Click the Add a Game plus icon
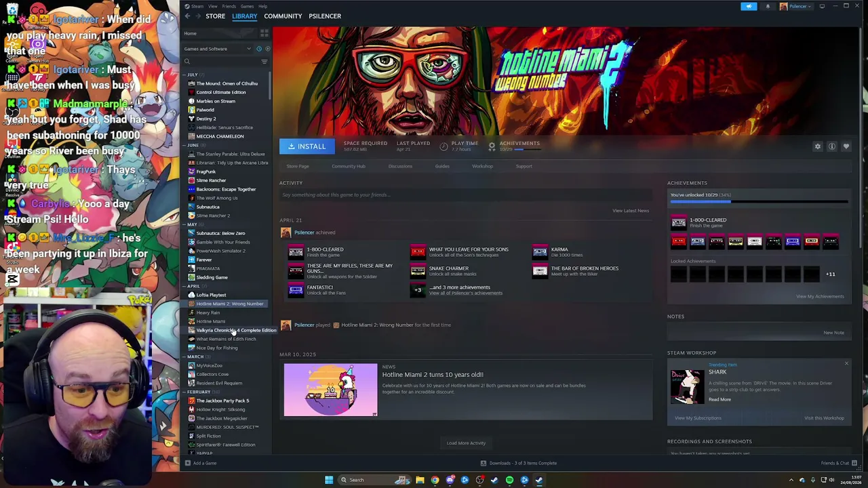Screen dimensions: 868x488 point(188,463)
